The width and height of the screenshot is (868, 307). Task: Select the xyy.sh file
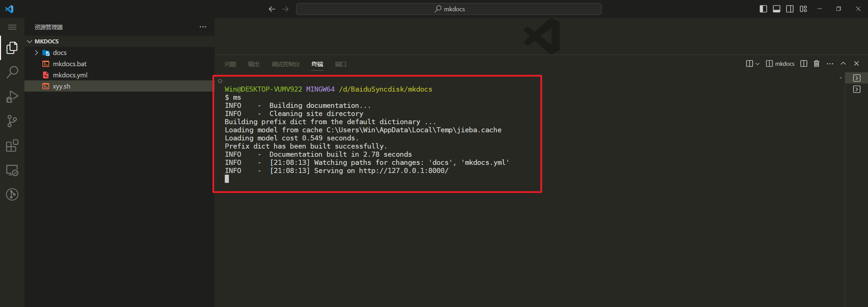click(x=119, y=86)
